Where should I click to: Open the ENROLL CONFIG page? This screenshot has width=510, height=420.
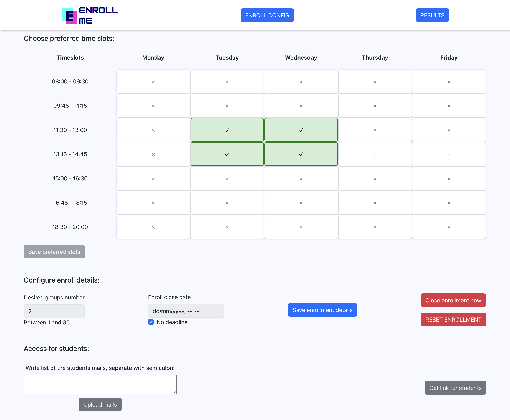click(x=267, y=15)
